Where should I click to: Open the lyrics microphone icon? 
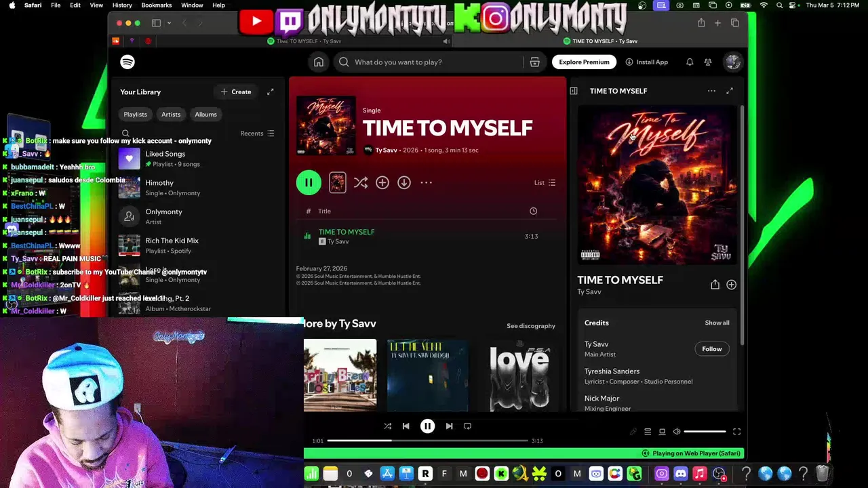tap(633, 432)
